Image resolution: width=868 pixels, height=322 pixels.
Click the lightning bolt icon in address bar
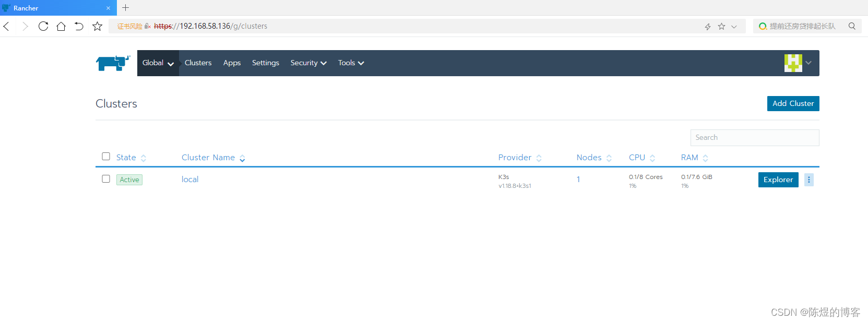pyautogui.click(x=708, y=27)
